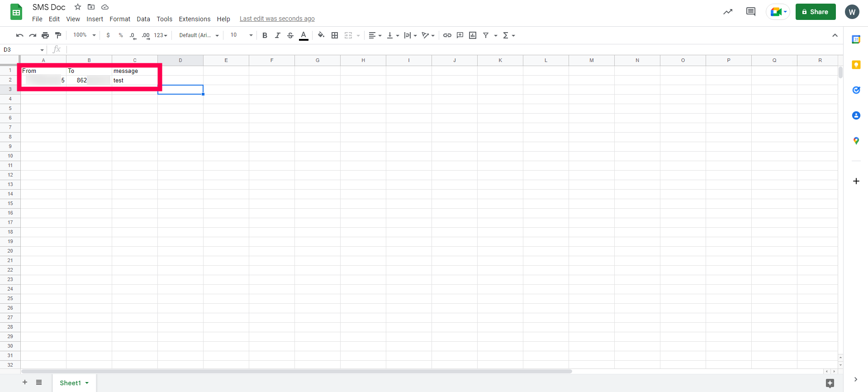Image resolution: width=868 pixels, height=392 pixels.
Task: Open the Tools menu
Action: tap(165, 19)
